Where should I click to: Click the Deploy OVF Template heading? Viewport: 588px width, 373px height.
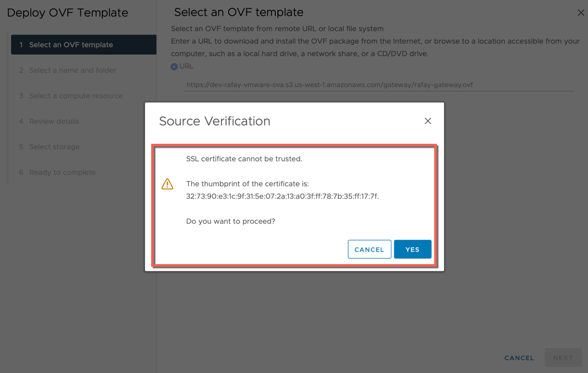pyautogui.click(x=67, y=13)
